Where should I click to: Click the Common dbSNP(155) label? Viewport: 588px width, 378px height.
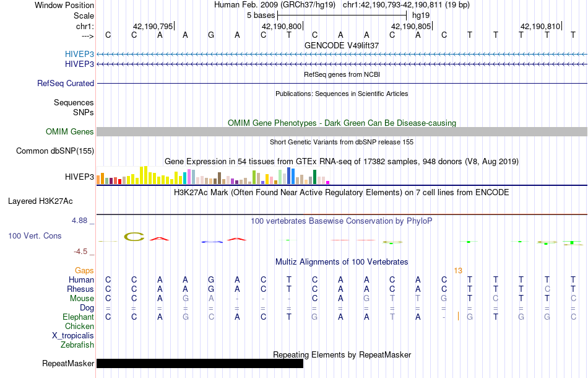click(x=54, y=151)
